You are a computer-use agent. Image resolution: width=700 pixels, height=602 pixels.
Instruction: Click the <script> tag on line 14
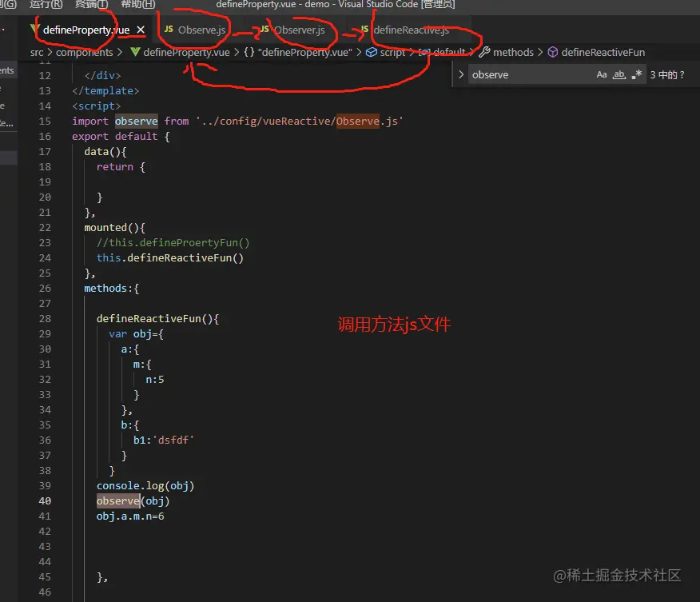coord(97,106)
